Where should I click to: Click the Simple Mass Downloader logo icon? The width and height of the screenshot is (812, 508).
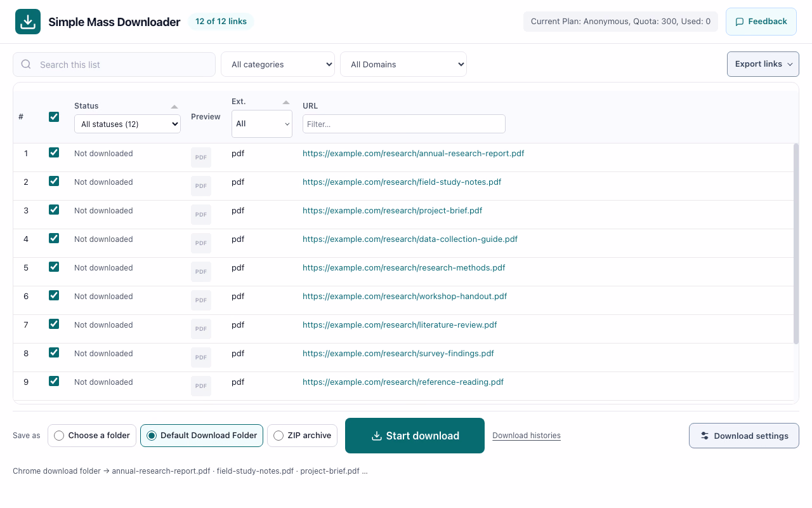coord(28,22)
